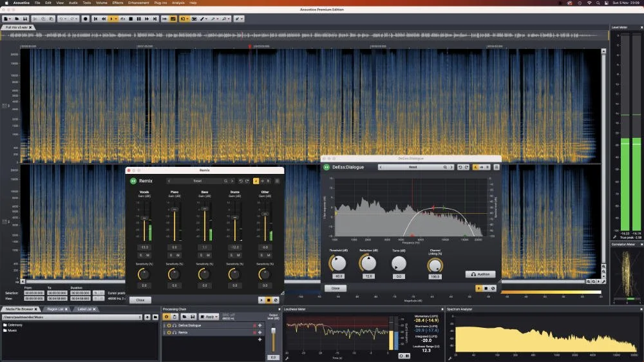
Task: Close the Full mix v3.wav tab
Action: click(30, 28)
